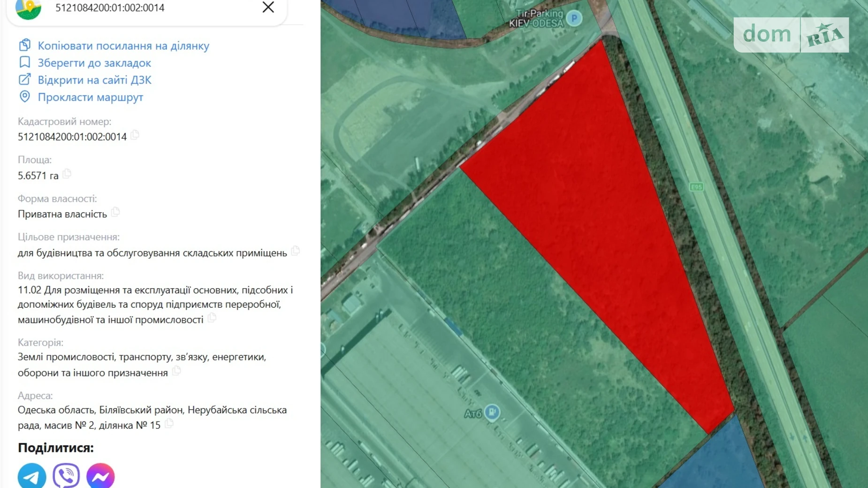
Task: Copy the land use type text
Action: point(212,318)
